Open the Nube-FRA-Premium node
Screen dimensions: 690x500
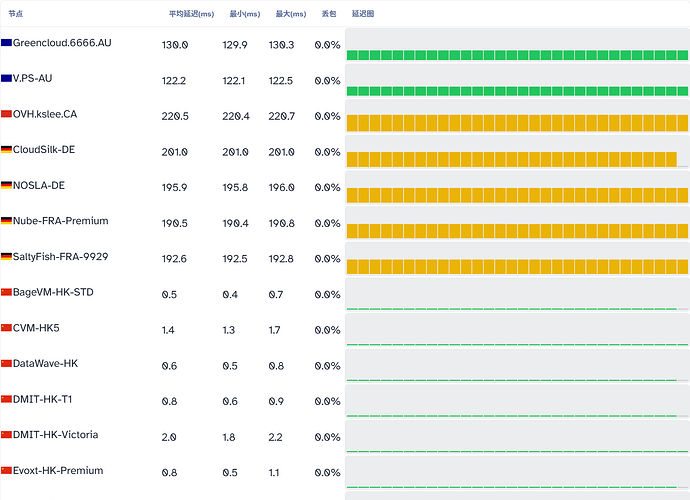point(61,221)
